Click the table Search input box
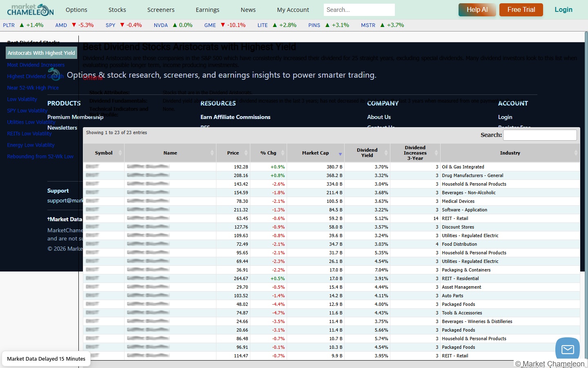 tap(540, 135)
